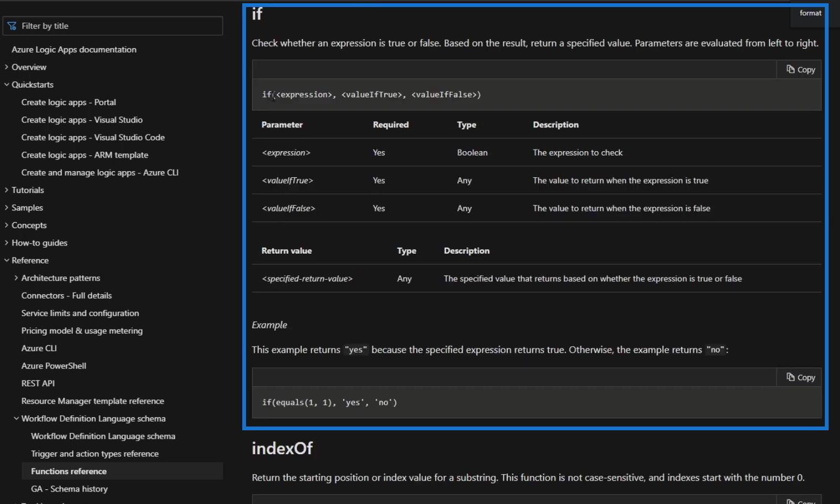840x504 pixels.
Task: Open Workflow Definition Language schema child page
Action: 103,436
